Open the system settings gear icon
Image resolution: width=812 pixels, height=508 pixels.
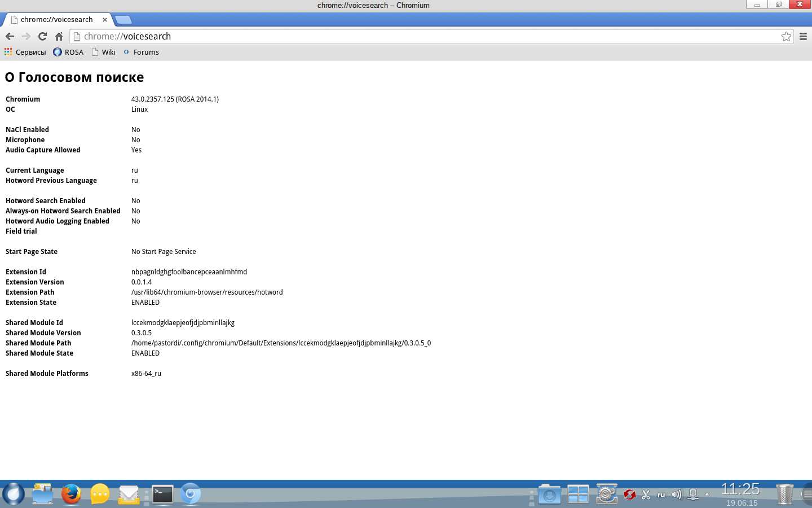coord(607,494)
